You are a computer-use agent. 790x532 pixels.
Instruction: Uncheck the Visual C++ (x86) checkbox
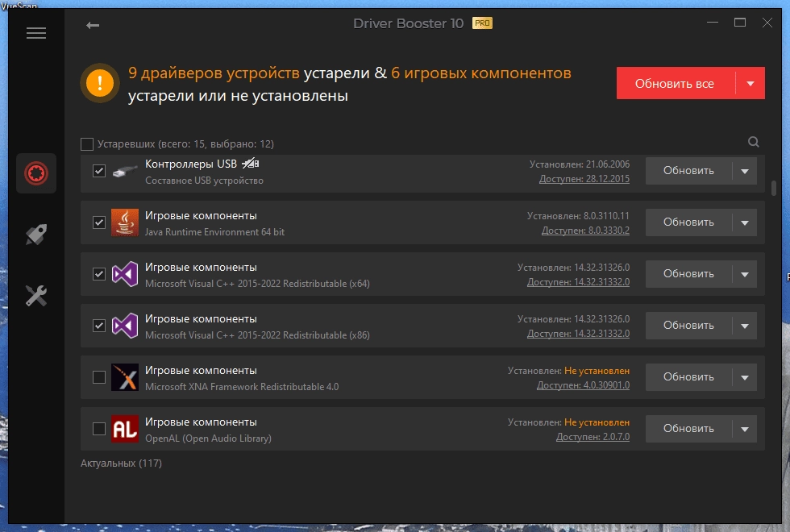tap(98, 326)
